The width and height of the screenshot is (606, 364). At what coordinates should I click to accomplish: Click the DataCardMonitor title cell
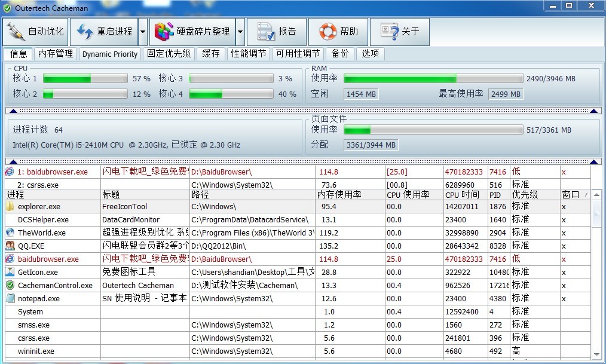131,220
